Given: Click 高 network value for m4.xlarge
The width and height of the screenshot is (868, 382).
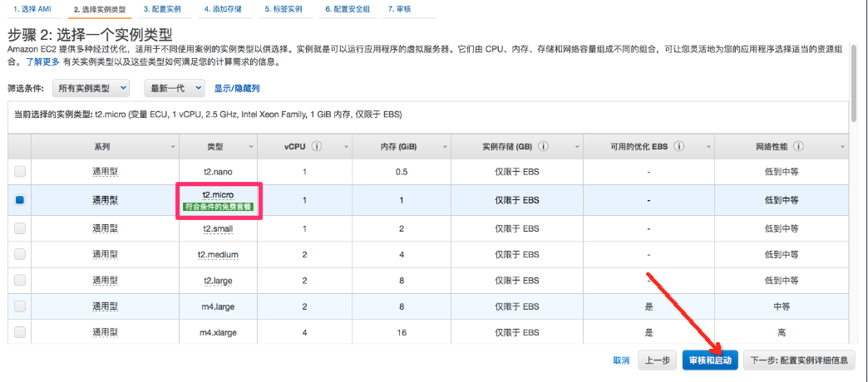Looking at the screenshot, I should click(782, 332).
